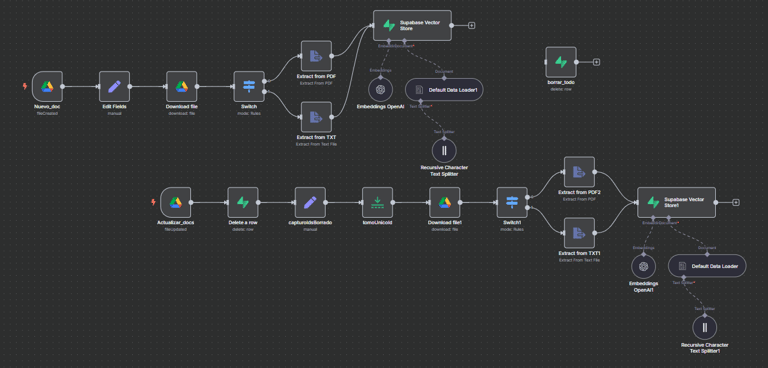Click the 'Nuevo_doc' label text
Viewport: 768px width, 368px height.
(47, 107)
